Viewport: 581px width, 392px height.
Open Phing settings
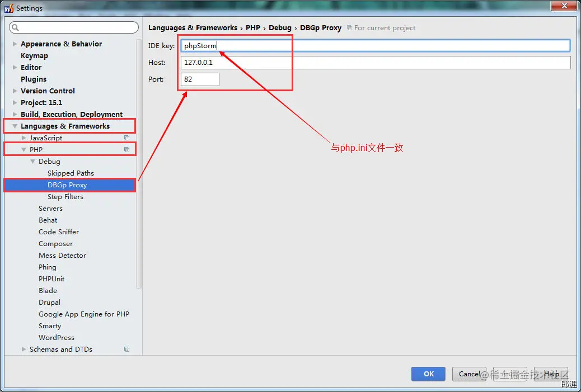pyautogui.click(x=48, y=267)
